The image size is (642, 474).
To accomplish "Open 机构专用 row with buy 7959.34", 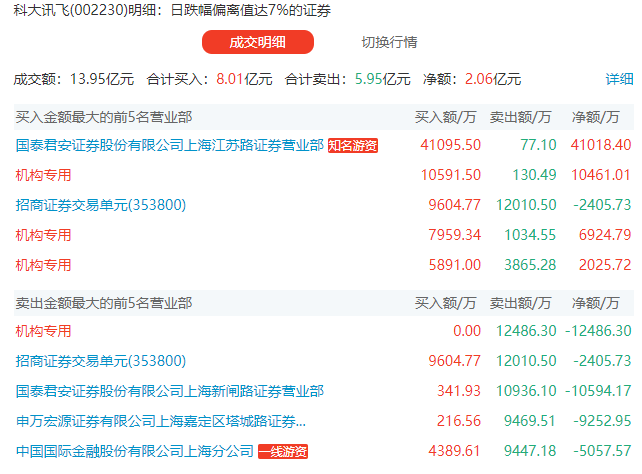I will [x=43, y=235].
